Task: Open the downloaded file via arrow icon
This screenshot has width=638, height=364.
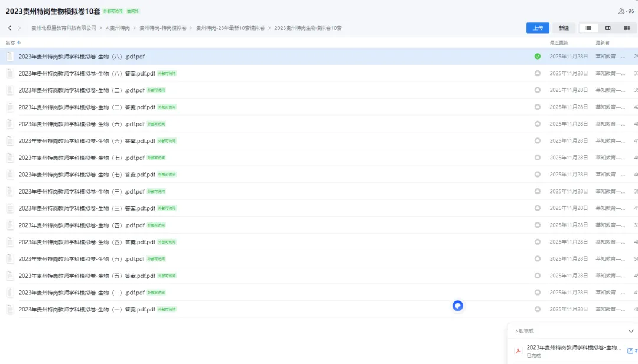Action: pos(630,351)
